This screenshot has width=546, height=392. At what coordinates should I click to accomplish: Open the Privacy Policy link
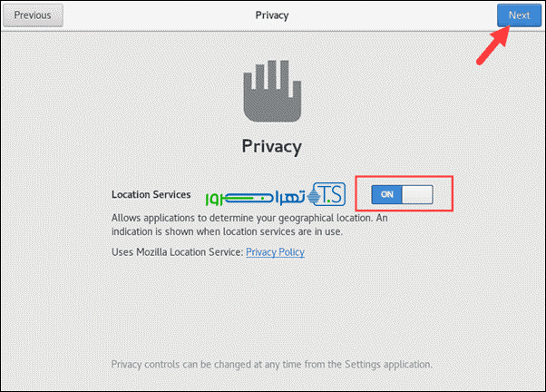(275, 252)
